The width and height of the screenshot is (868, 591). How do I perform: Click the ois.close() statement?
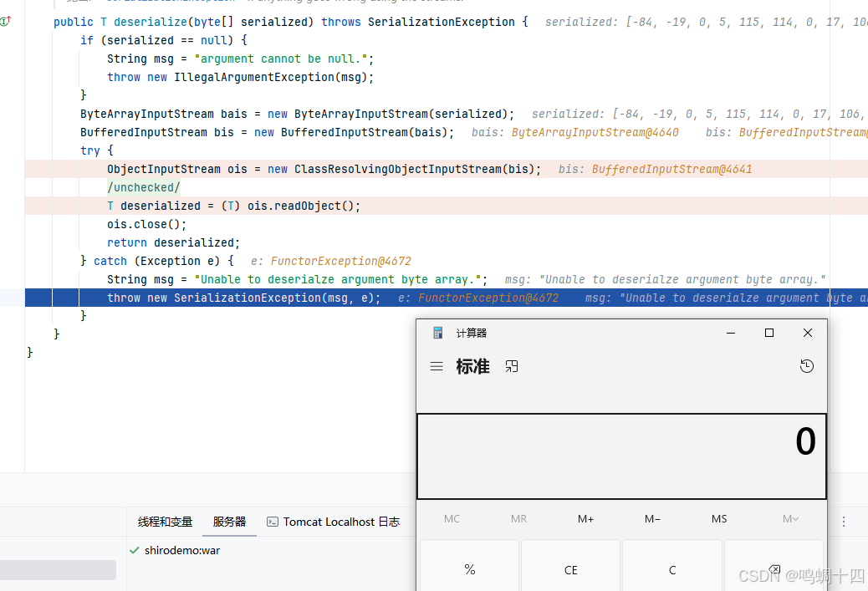(146, 225)
